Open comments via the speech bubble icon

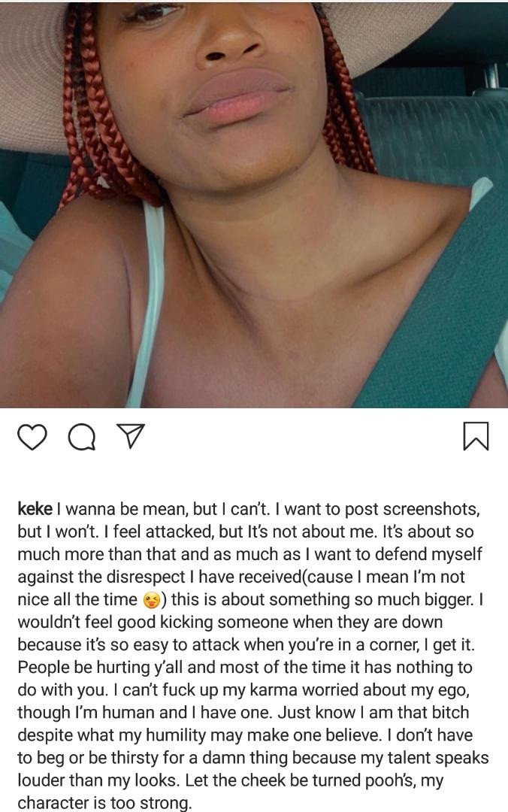tap(81, 437)
